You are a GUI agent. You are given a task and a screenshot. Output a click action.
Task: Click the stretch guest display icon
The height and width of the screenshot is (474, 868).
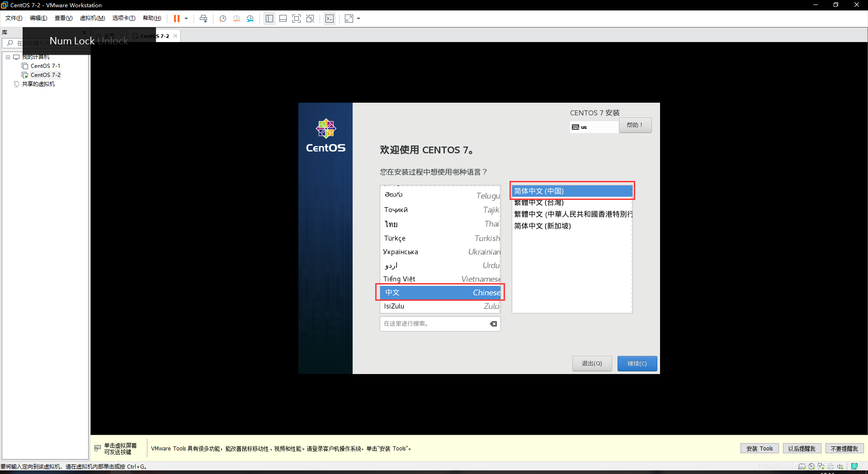349,19
